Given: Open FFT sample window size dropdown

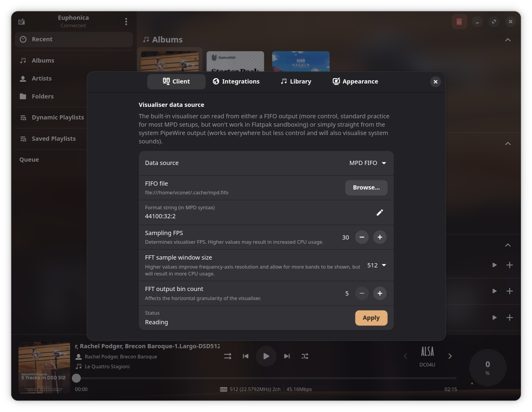Looking at the screenshot, I should [376, 265].
